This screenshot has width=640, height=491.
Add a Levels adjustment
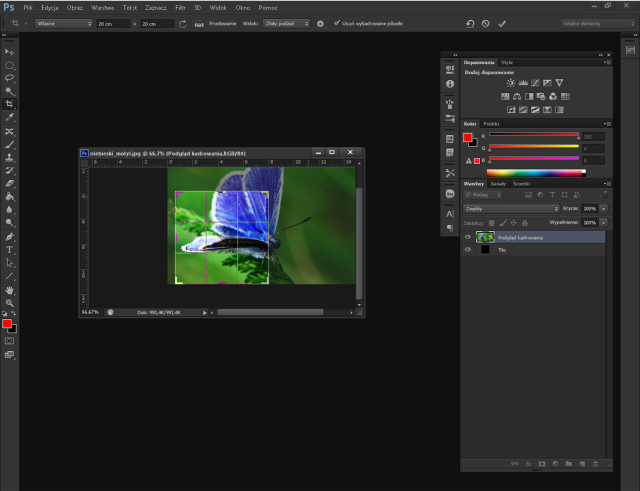tap(523, 83)
